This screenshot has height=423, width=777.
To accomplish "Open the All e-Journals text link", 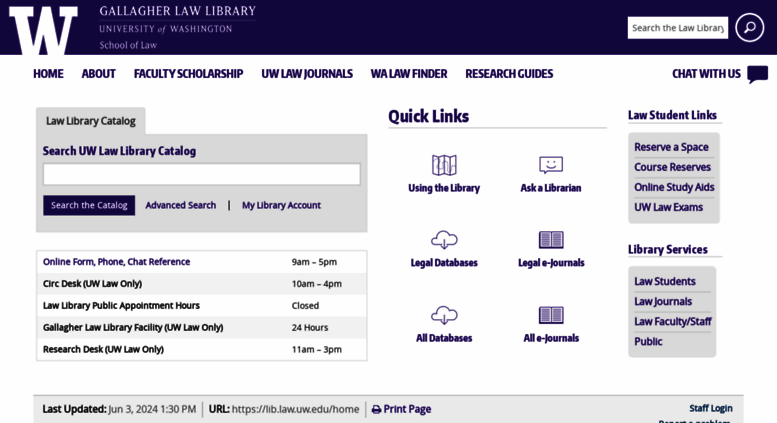I will pos(551,338).
